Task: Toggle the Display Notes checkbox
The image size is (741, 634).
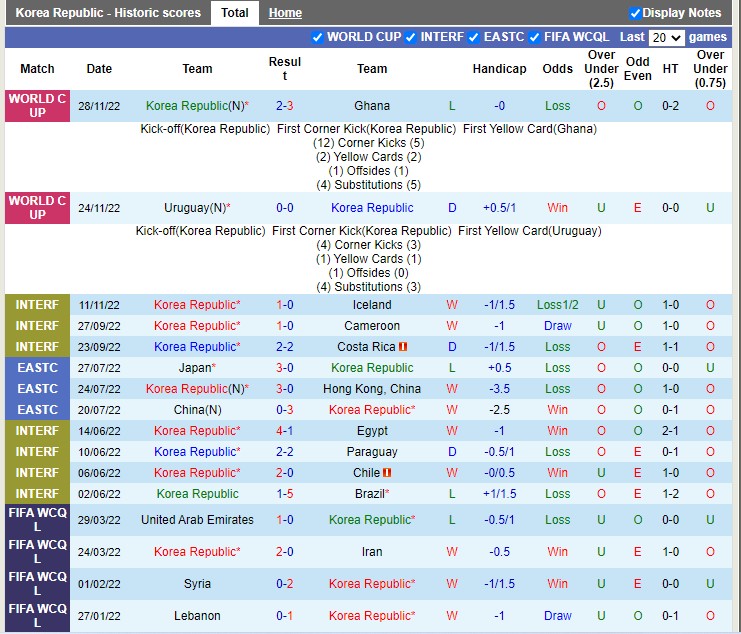Action: tap(635, 13)
